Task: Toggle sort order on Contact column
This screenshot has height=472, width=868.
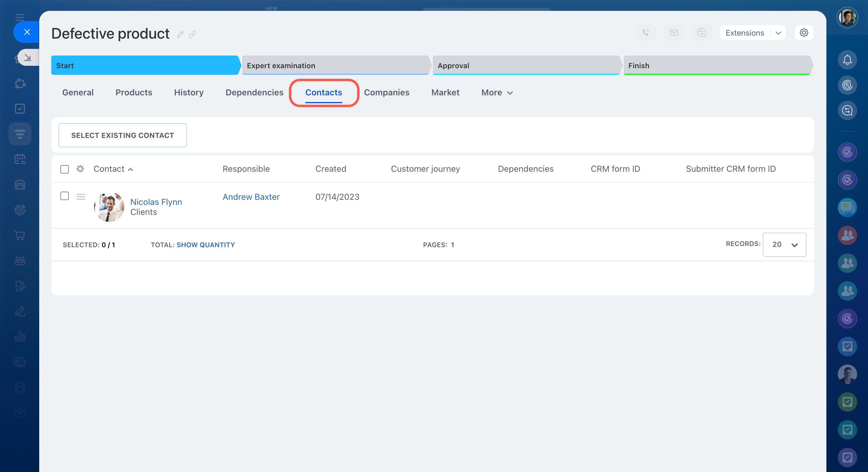Action: (113, 169)
